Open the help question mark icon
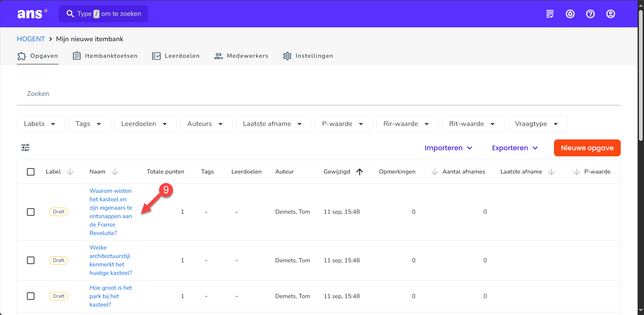This screenshot has width=644, height=315. pos(590,14)
